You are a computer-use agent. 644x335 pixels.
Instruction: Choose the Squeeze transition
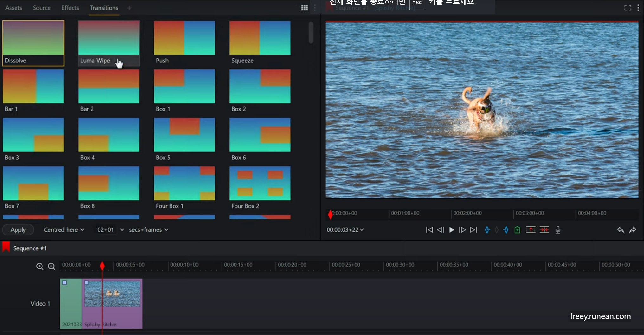tap(260, 43)
